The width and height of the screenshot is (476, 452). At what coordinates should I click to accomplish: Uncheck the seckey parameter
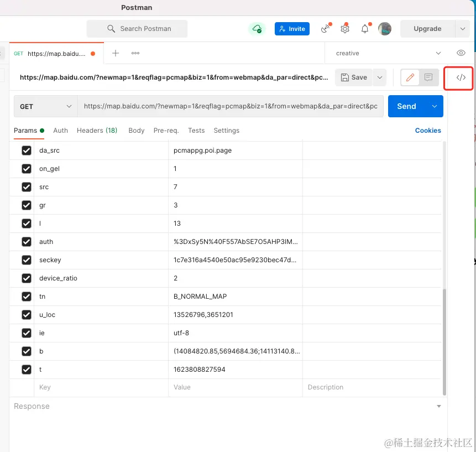[x=27, y=260]
